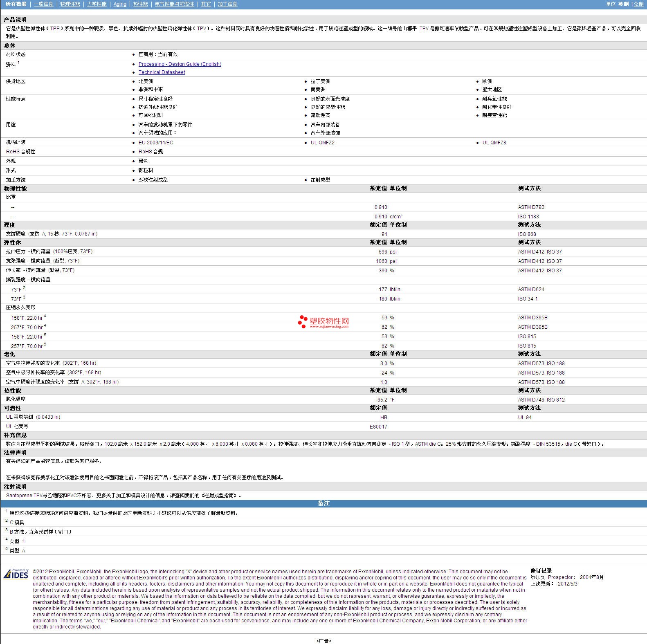The height and width of the screenshot is (644, 647).
Task: Open the 加工信息 tab
Action: coord(227,4)
